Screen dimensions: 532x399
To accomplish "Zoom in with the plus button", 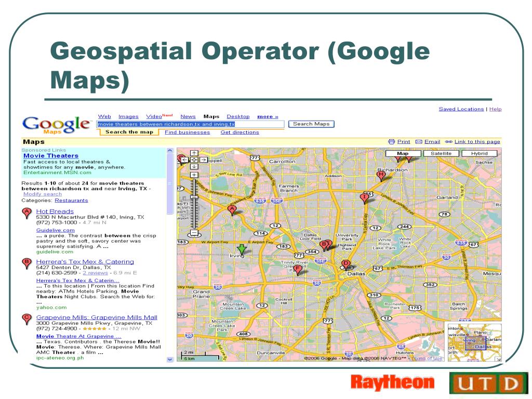I will pyautogui.click(x=194, y=175).
